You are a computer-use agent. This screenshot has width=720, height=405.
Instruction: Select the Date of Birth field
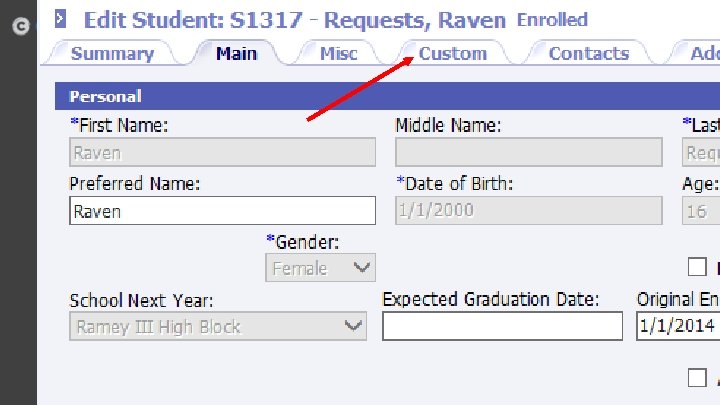tap(529, 211)
